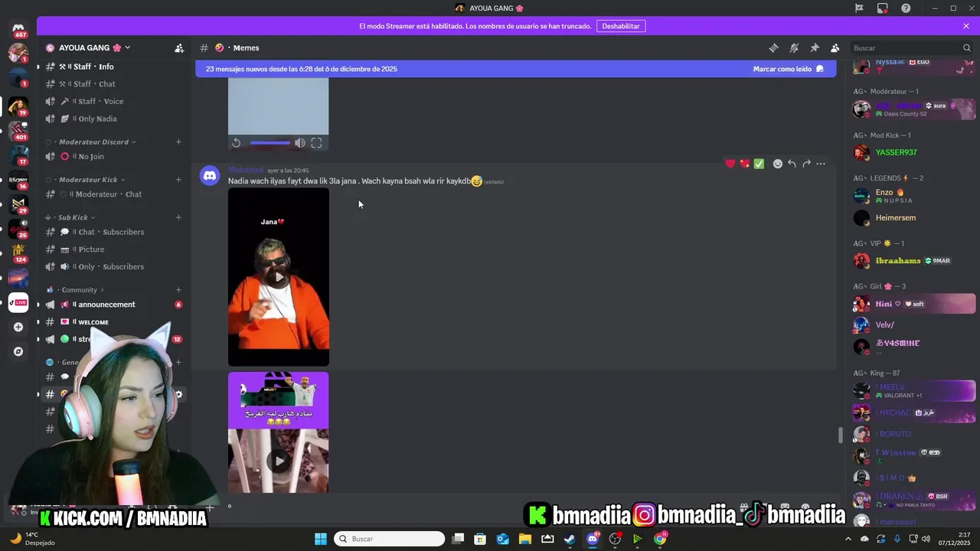Dismiss the streamer mode banner
The height and width of the screenshot is (551, 980).
966,26
